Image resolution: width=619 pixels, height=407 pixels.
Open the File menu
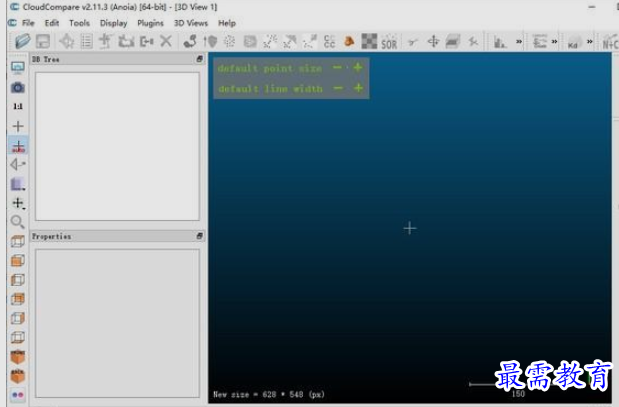(28, 23)
